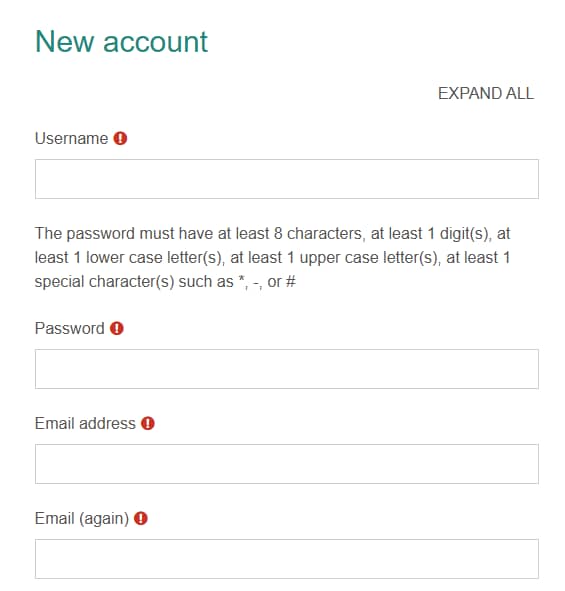Image resolution: width=565 pixels, height=591 pixels.
Task: Click the "#" symbol in password rules
Action: [x=291, y=282]
